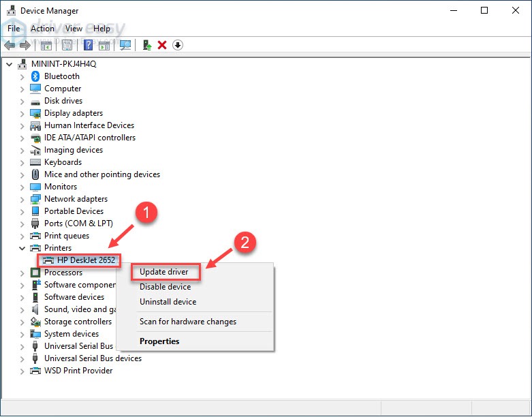The width and height of the screenshot is (532, 417).
Task: Collapse the Printers category chevron
Action: tap(22, 248)
